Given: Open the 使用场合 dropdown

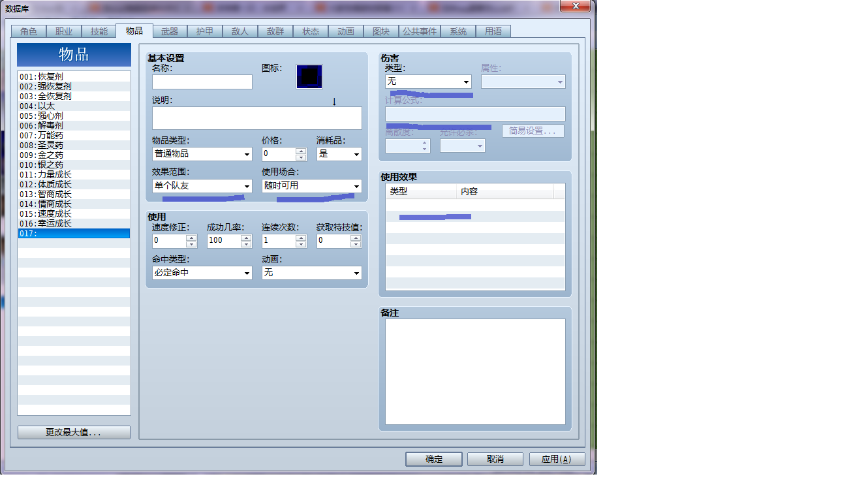Looking at the screenshot, I should tap(312, 186).
